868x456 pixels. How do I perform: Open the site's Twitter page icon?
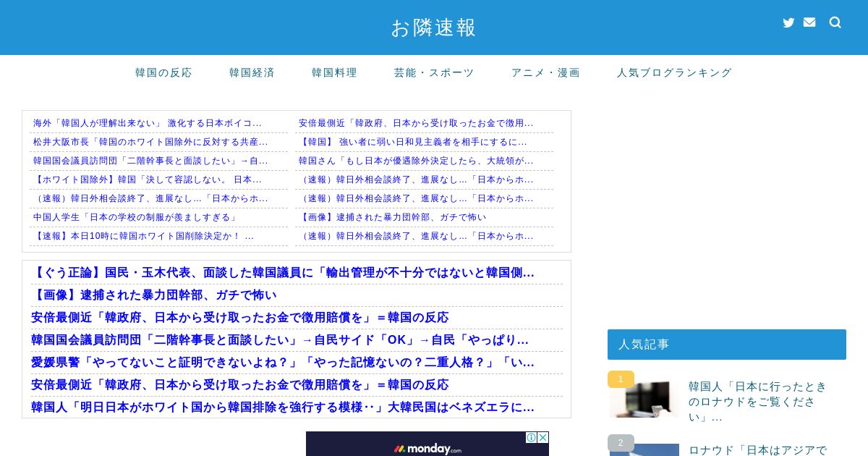tap(788, 22)
